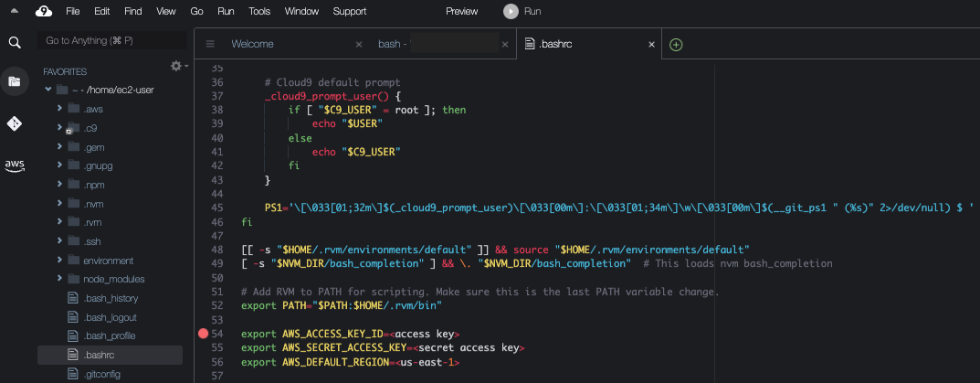The height and width of the screenshot is (383, 980).
Task: Open the search magnifier in the sidebar
Action: (x=15, y=43)
